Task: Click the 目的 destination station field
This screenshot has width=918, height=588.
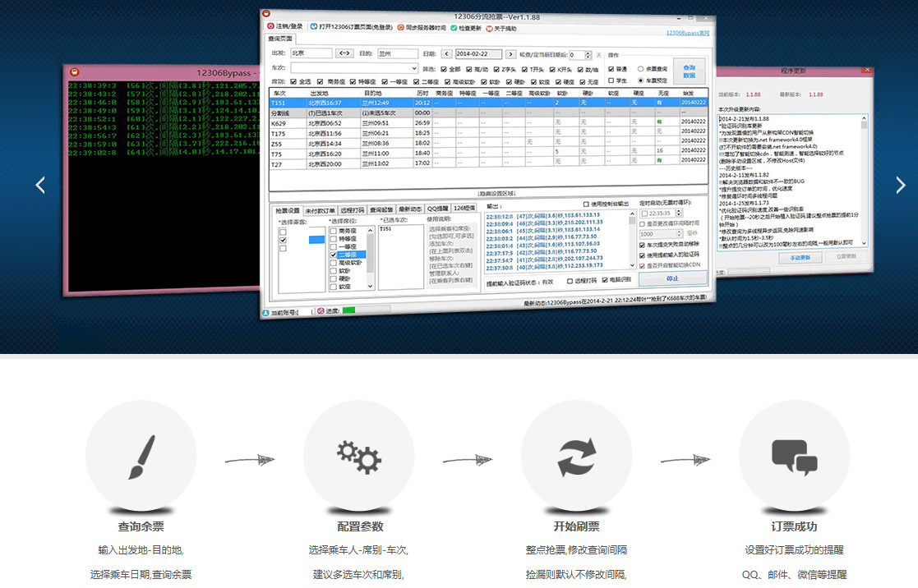Action: 398,53
